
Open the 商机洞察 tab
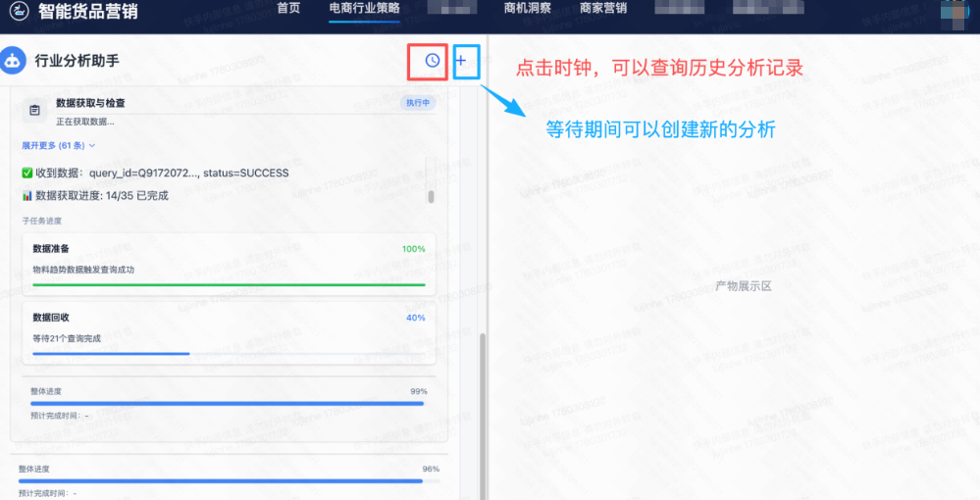click(528, 8)
